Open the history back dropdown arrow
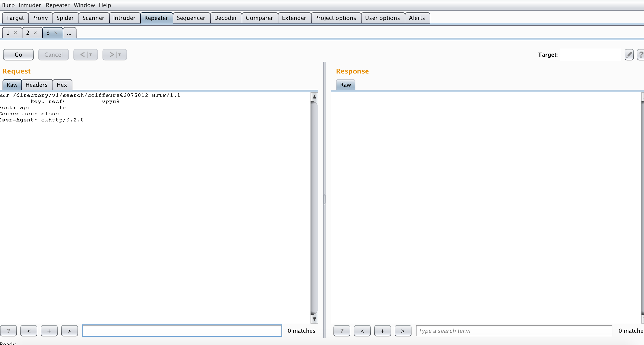The width and height of the screenshot is (644, 345). pyautogui.click(x=91, y=55)
